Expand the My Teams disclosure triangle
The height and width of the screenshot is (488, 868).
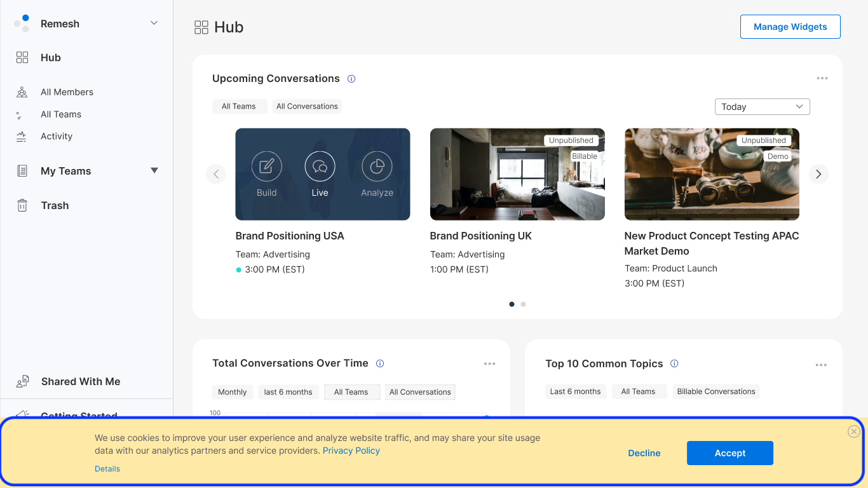tap(154, 170)
